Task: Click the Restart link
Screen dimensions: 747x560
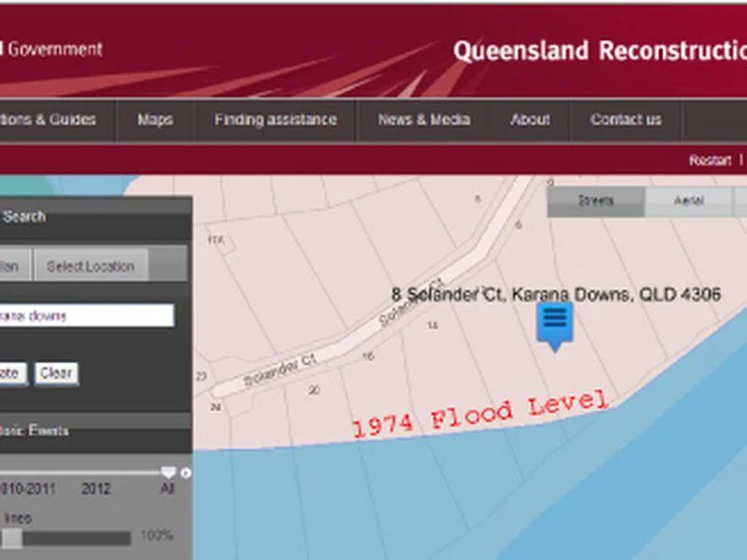Action: [710, 161]
